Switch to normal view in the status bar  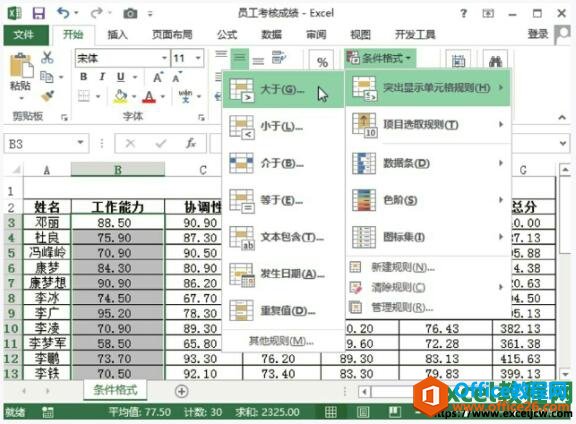pyautogui.click(x=330, y=412)
